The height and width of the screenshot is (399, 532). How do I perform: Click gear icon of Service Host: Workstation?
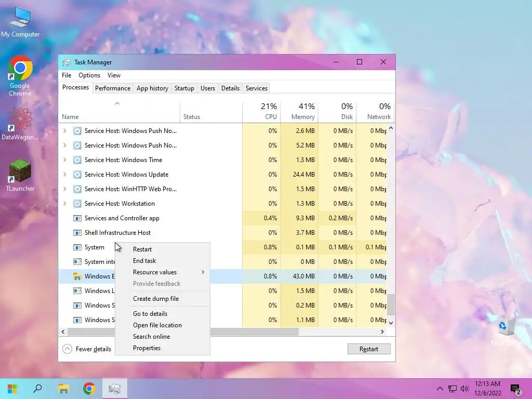click(x=77, y=204)
